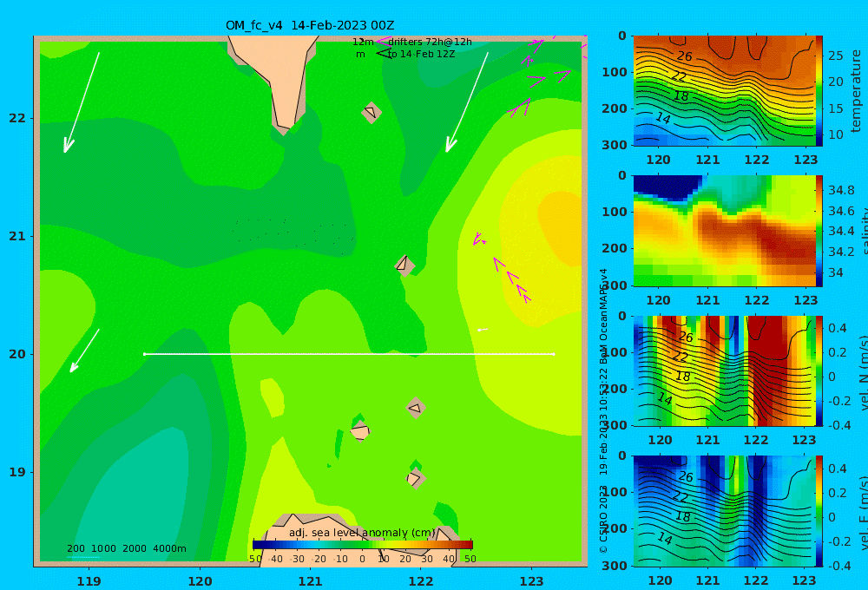Click the white transect line along 20N
Image resolution: width=868 pixels, height=590 pixels.
349,354
